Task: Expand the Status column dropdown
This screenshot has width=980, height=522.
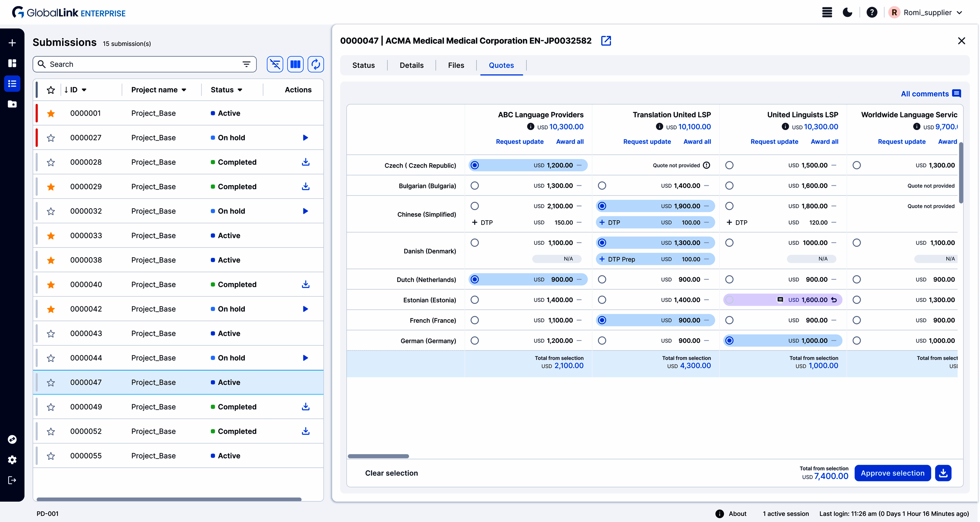Action: click(240, 90)
